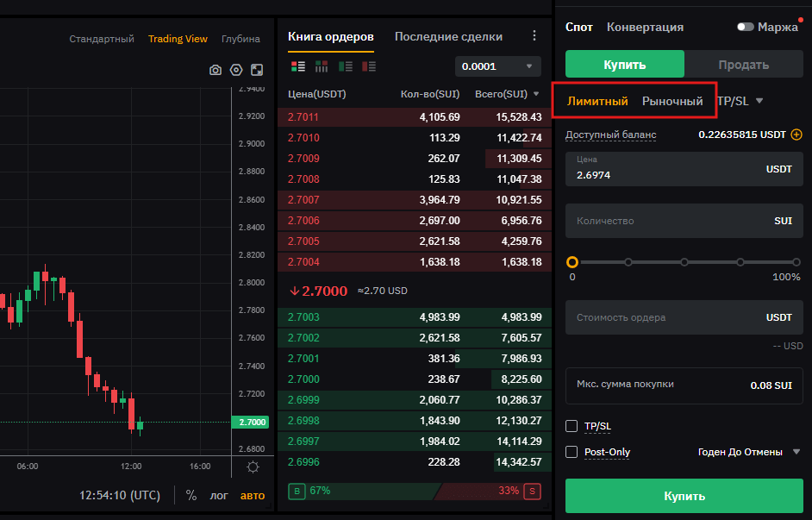Open chart settings via the hexagon icon
The width and height of the screenshot is (812, 520).
236,70
